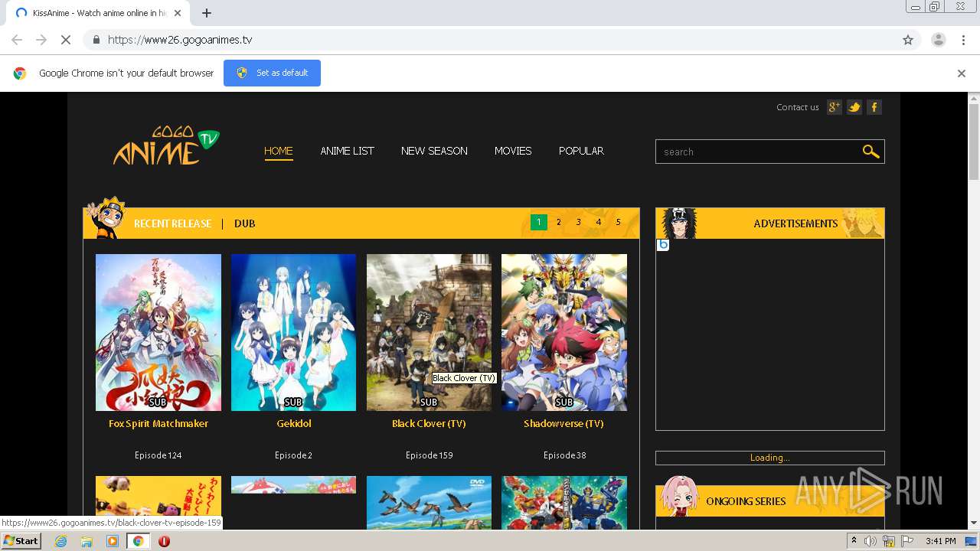Screen dimensions: 980x551
Task: Click the search magnifier icon
Action: tap(871, 152)
